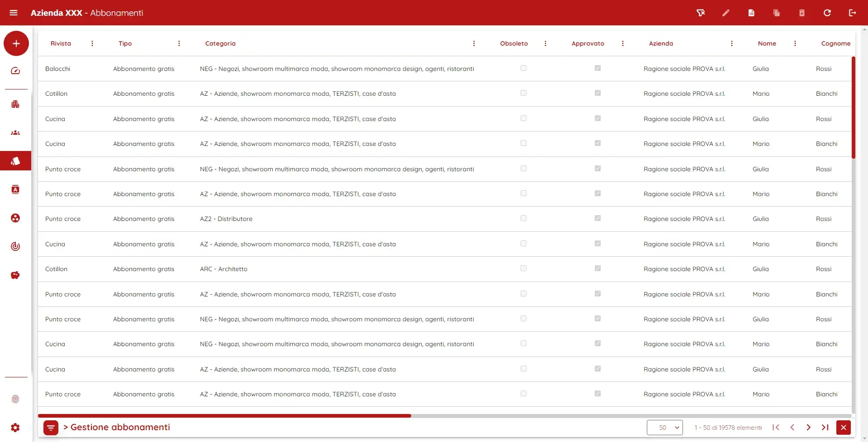Screen dimensions: 868x442
Task: Click the trash delete icon in top bar
Action: point(802,13)
